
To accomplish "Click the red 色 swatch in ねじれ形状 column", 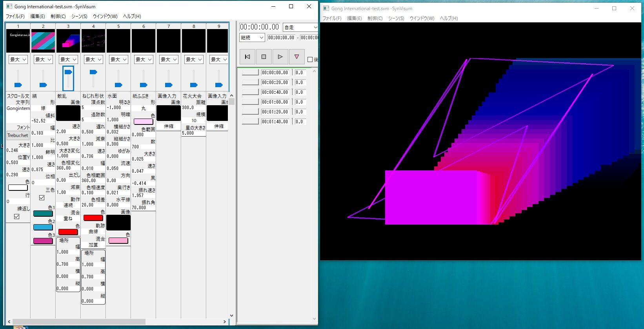I will pyautogui.click(x=93, y=218).
